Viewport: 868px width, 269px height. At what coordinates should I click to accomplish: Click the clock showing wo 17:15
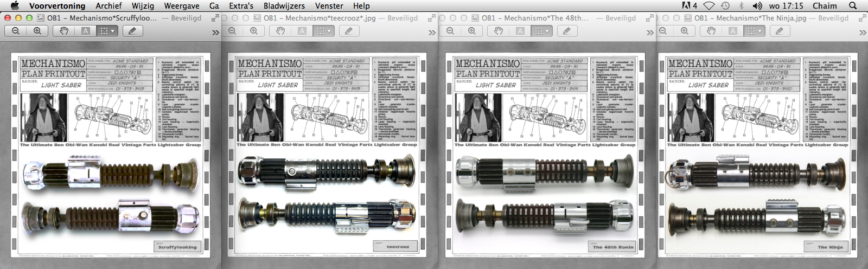click(786, 5)
